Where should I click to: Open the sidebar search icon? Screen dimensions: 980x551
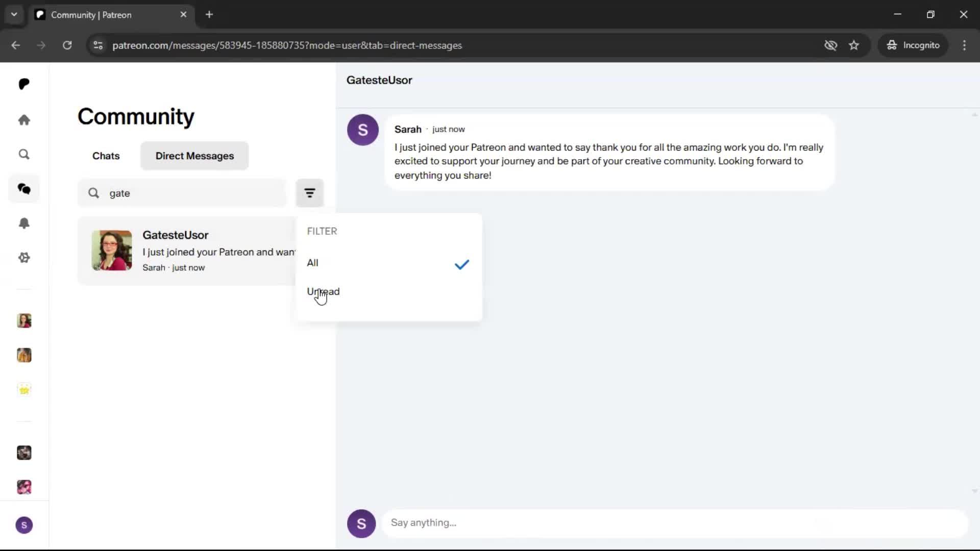24,154
